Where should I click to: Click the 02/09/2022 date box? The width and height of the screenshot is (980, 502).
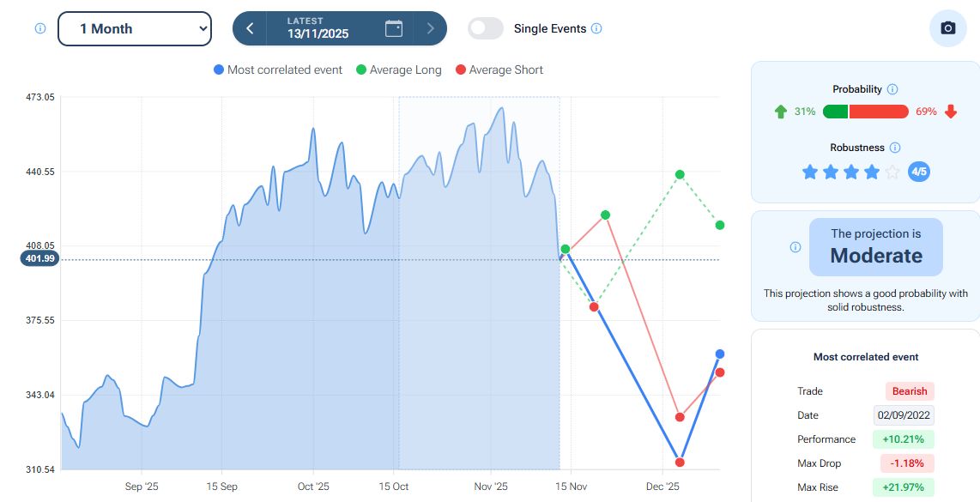coord(904,415)
